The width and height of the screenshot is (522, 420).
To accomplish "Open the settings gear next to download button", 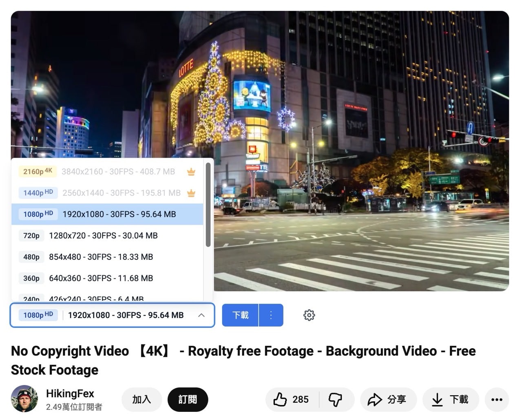I will coord(309,315).
